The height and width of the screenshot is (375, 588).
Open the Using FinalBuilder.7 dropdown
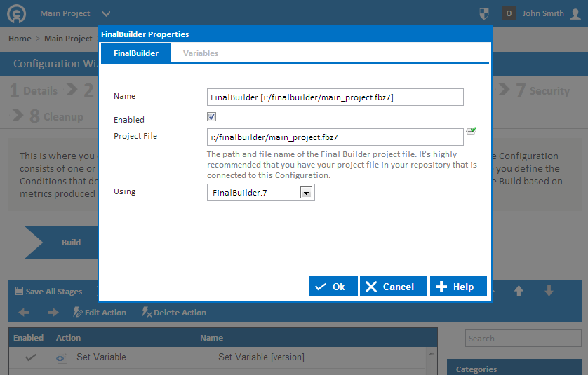[261, 193]
